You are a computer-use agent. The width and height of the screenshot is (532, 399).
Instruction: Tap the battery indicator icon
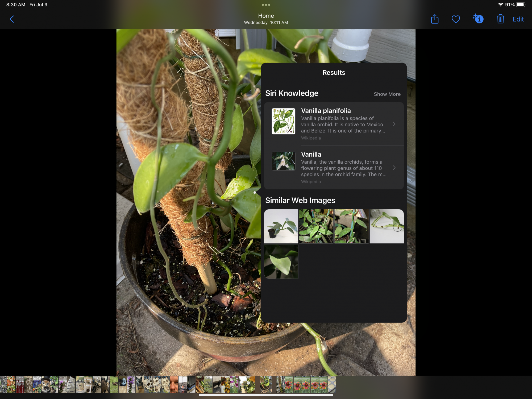(521, 5)
